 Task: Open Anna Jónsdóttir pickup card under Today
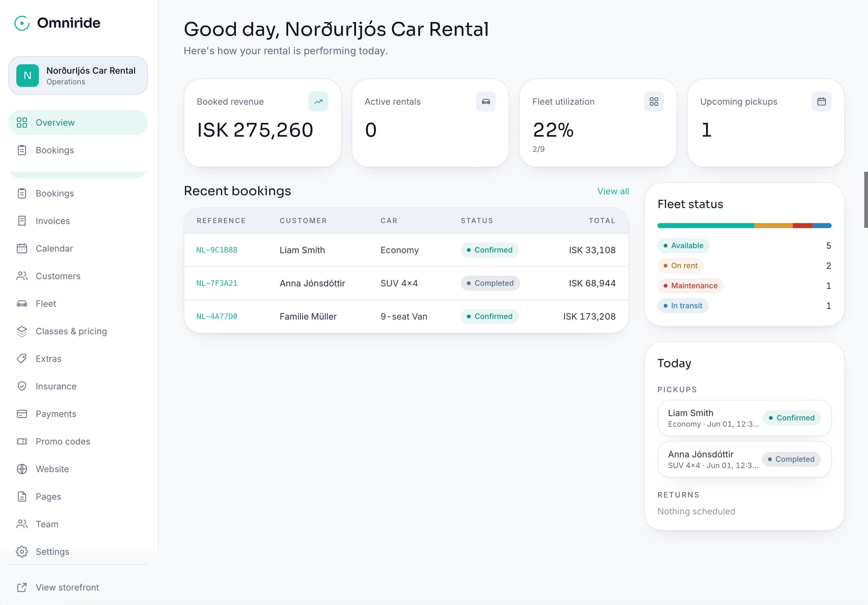tap(744, 459)
